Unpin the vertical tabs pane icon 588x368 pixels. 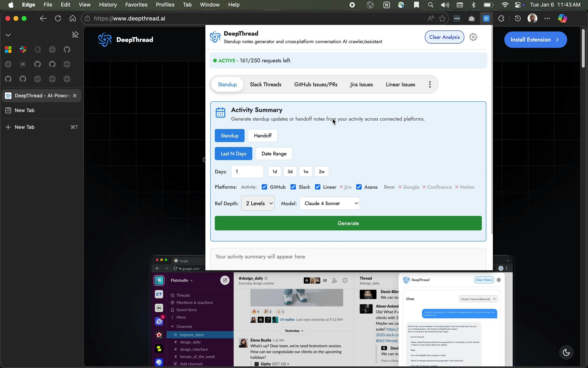click(75, 35)
